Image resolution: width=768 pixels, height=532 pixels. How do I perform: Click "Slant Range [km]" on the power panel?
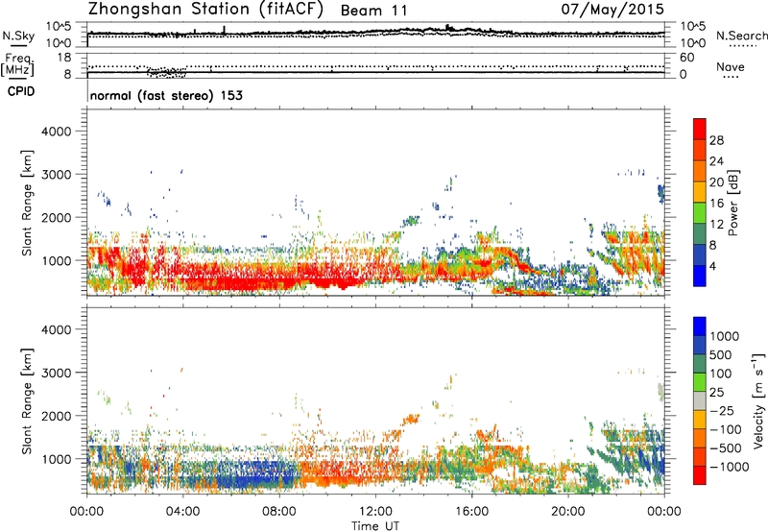tap(27, 203)
